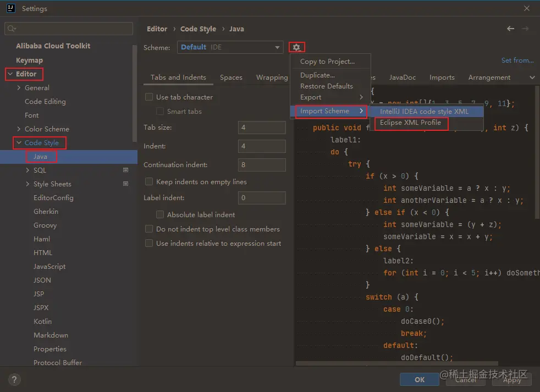Open the JavaDoc tab

(402, 78)
